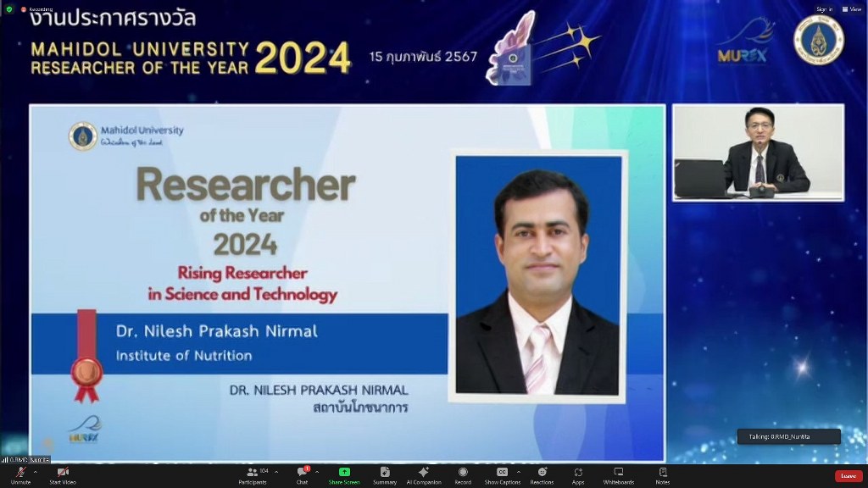Start Video from the meeting toolbar
This screenshot has width=868, height=488.
pos(63,475)
